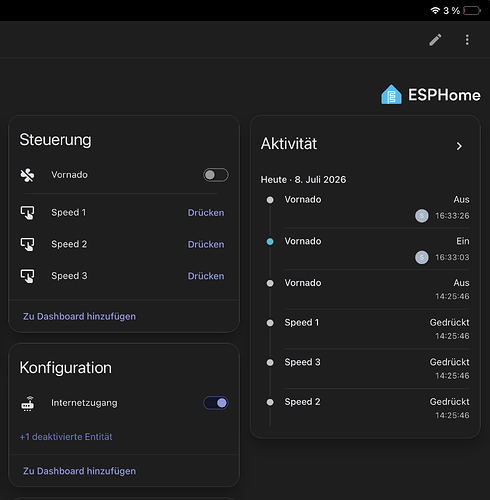This screenshot has width=490, height=500.
Task: Click the Internetzugang router icon
Action: coord(27,403)
